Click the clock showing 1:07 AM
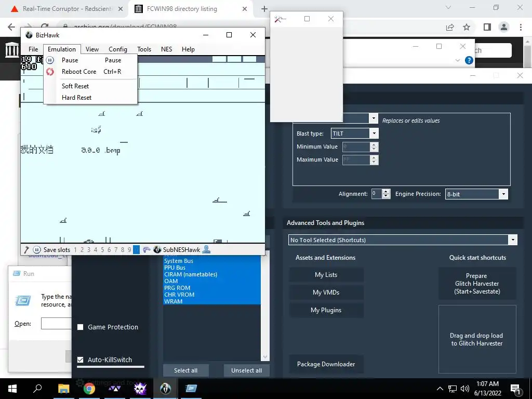Viewport: 532px width, 399px height. click(487, 384)
